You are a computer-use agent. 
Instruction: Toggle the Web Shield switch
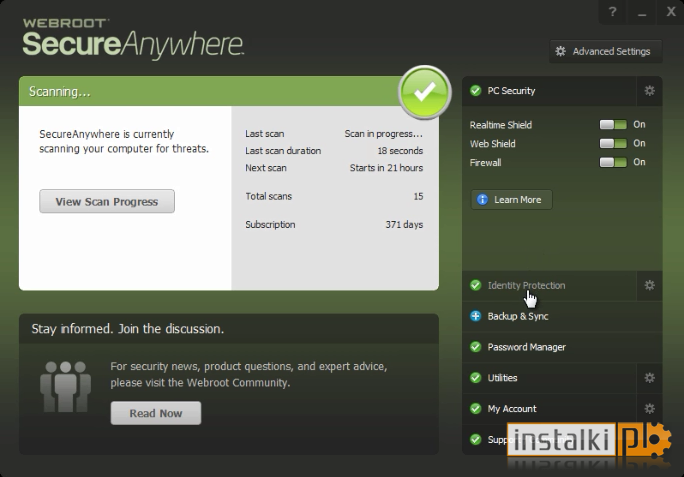[x=613, y=144]
